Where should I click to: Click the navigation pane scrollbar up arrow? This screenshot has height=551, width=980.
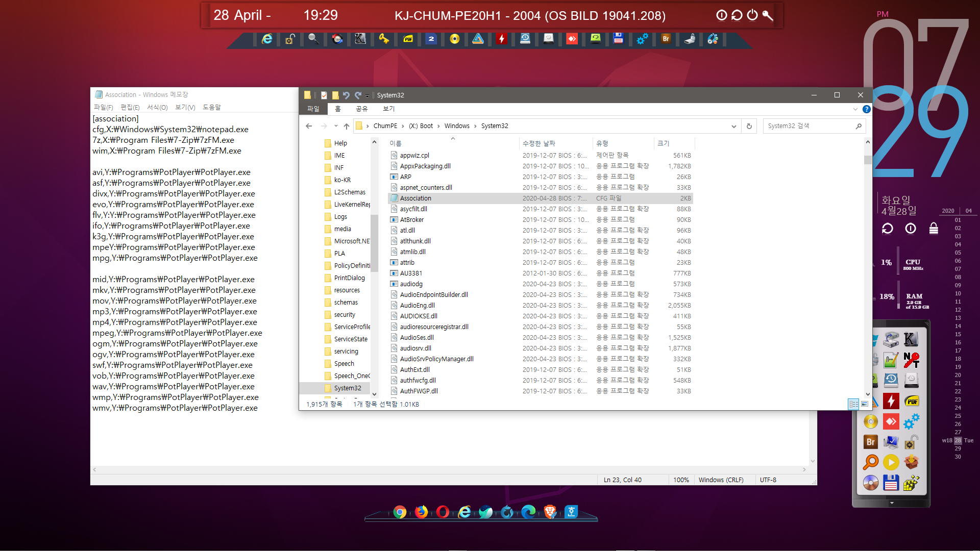tap(374, 142)
